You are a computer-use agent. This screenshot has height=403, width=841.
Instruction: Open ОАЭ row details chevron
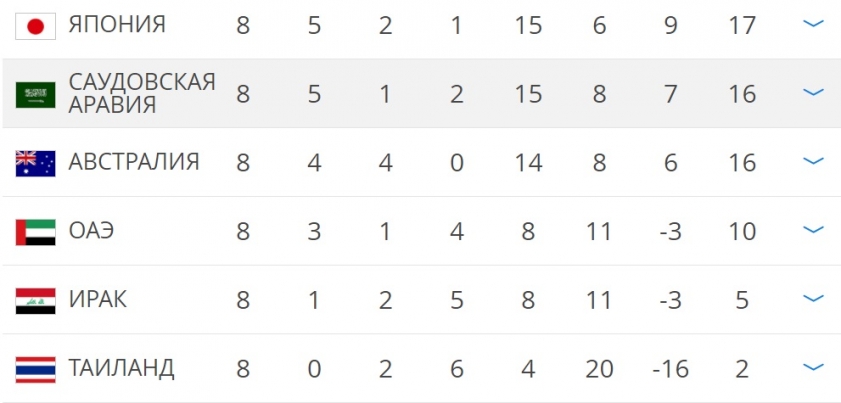click(x=813, y=229)
